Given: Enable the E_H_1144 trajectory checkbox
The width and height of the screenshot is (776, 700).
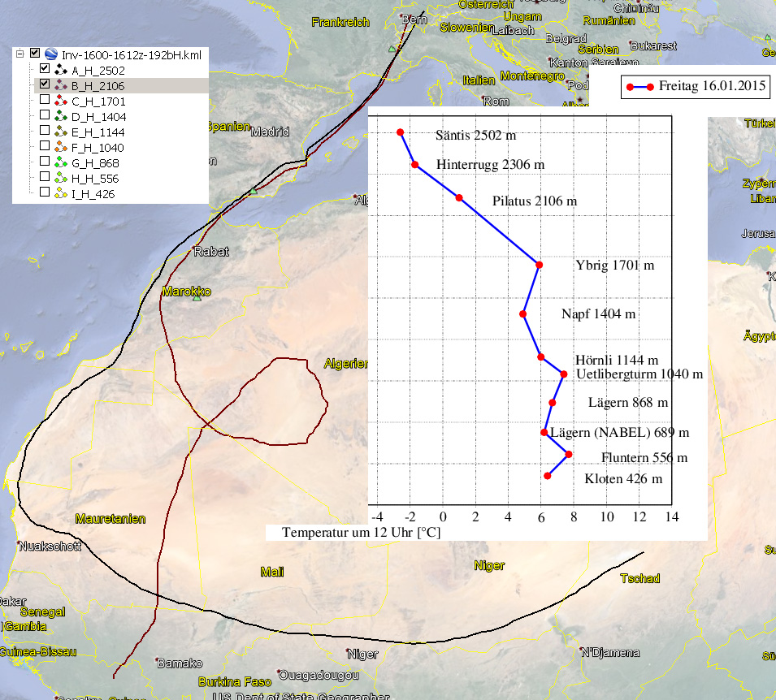Looking at the screenshot, I should pyautogui.click(x=45, y=130).
